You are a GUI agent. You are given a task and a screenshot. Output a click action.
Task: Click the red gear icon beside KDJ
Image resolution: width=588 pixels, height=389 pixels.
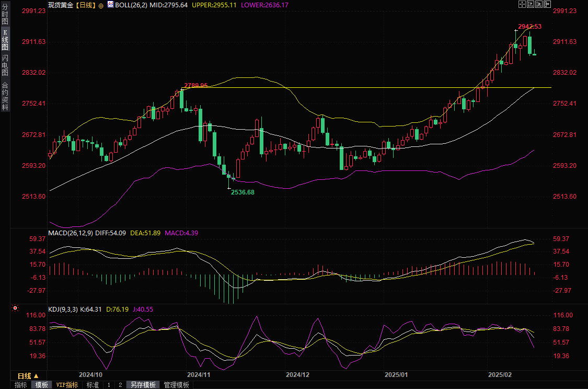coord(15,309)
